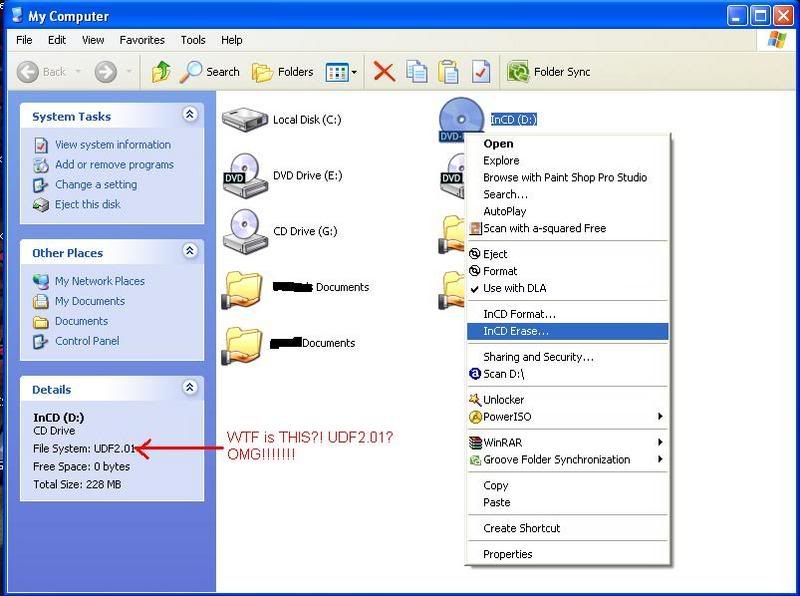This screenshot has height=596, width=800.
Task: Click the Forward navigation arrow
Action: coord(106,72)
